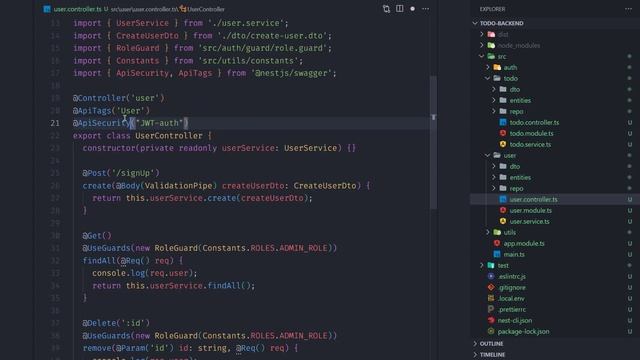Open app.module.ts from the explorer

(x=524, y=244)
